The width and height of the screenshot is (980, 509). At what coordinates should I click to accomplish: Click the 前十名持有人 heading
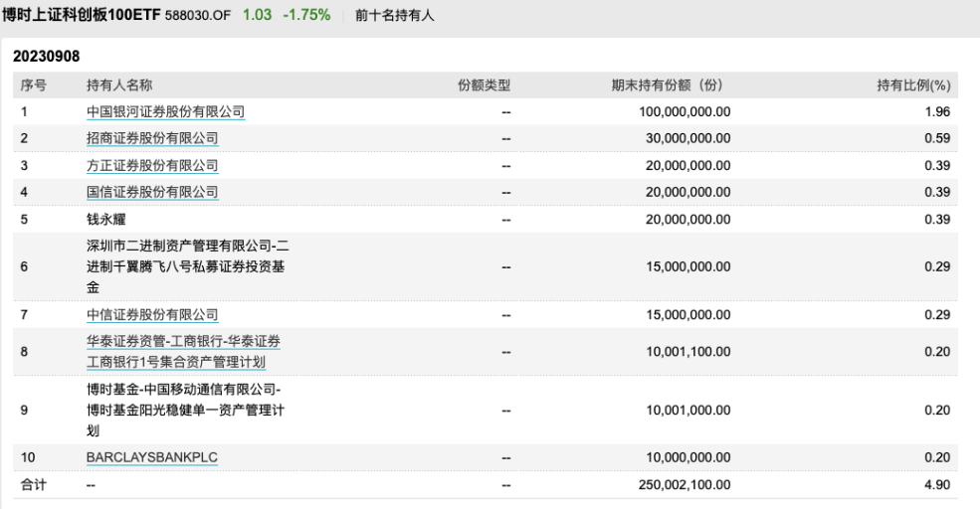[394, 15]
